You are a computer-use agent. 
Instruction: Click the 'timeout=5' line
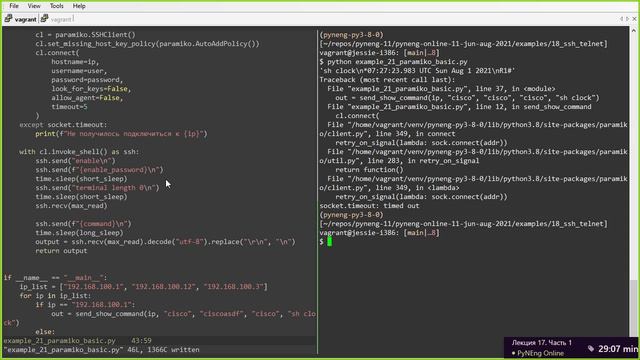[69, 107]
